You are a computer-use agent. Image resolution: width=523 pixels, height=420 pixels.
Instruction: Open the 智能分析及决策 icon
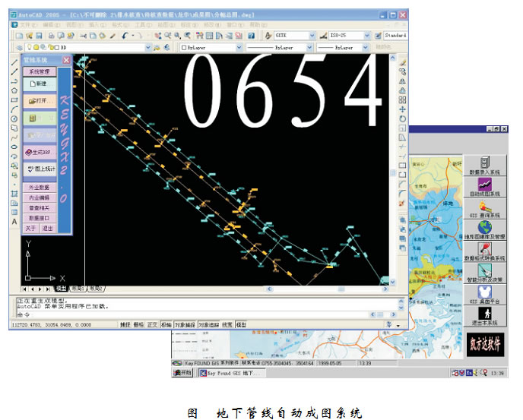pyautogui.click(x=484, y=270)
